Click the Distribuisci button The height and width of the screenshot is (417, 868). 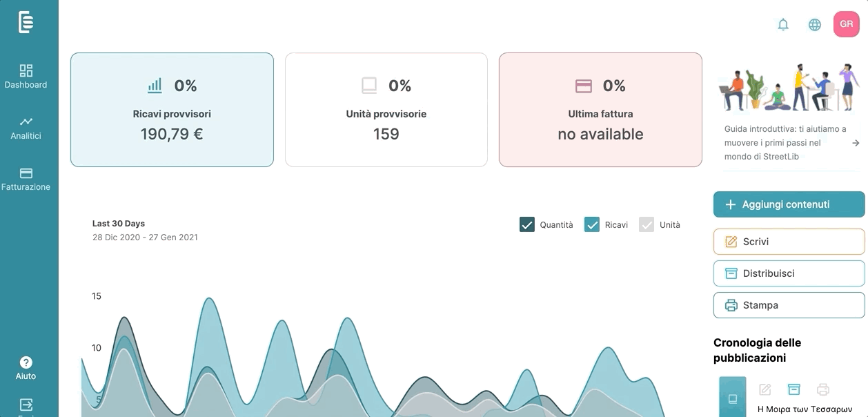(x=789, y=273)
